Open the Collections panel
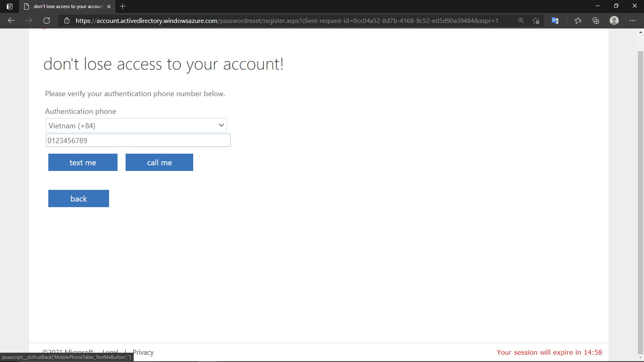Viewport: 644px width, 362px height. 596,21
